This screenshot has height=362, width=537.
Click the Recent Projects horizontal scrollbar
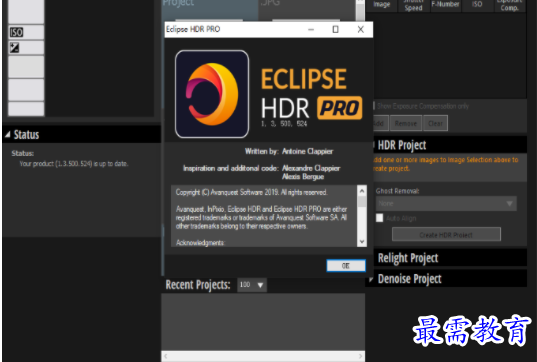click(x=263, y=356)
